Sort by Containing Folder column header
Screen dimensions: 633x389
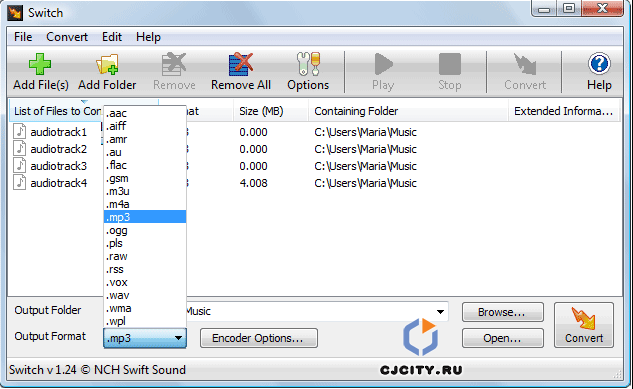click(x=408, y=111)
